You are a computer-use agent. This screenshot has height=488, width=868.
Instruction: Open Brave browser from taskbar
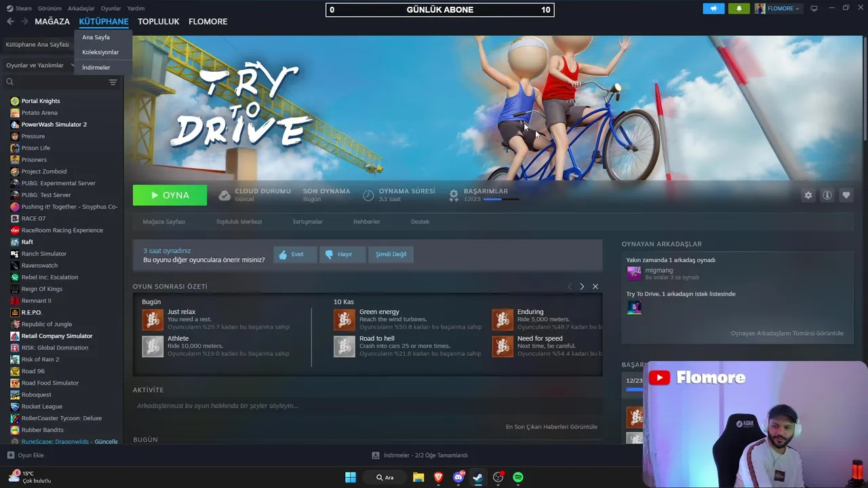tap(438, 477)
